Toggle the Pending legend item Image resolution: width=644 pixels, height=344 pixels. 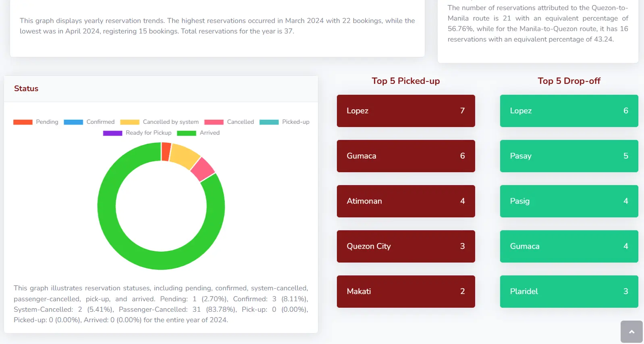pyautogui.click(x=36, y=122)
